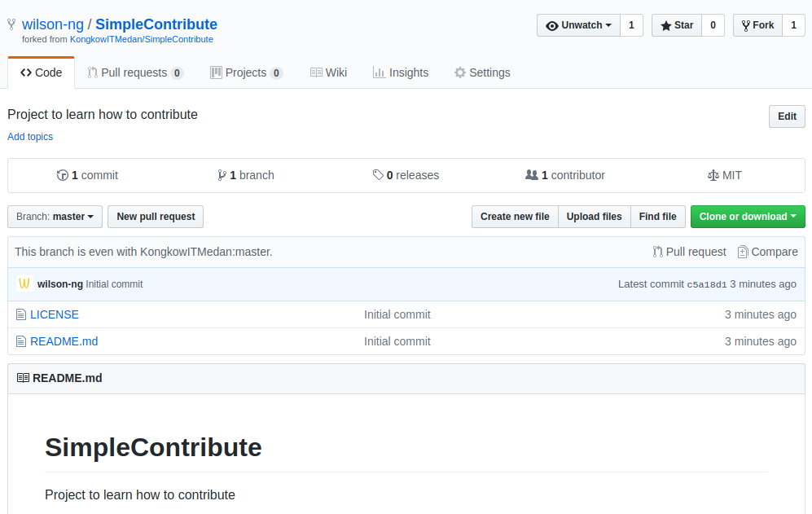This screenshot has width=812, height=514.
Task: Click the pull request icon beside Pull request link
Action: 658,252
